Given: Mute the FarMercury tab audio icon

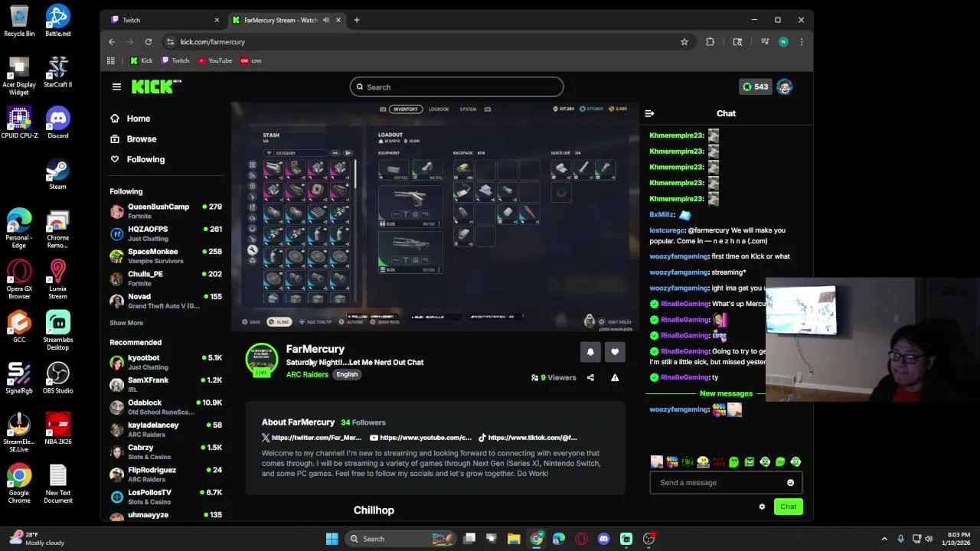Looking at the screenshot, I should 326,20.
